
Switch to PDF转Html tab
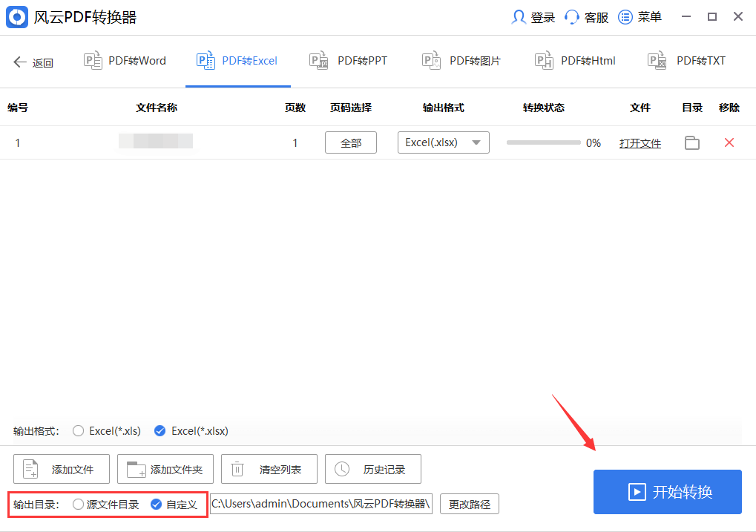575,62
